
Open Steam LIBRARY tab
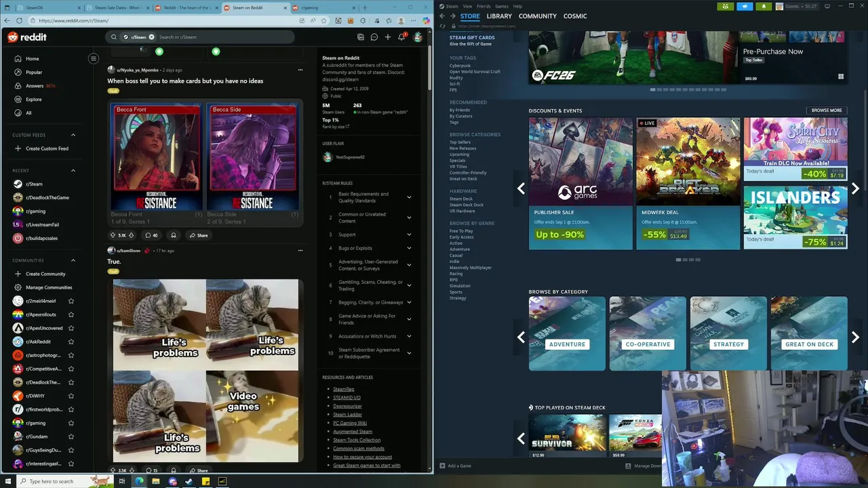point(499,16)
